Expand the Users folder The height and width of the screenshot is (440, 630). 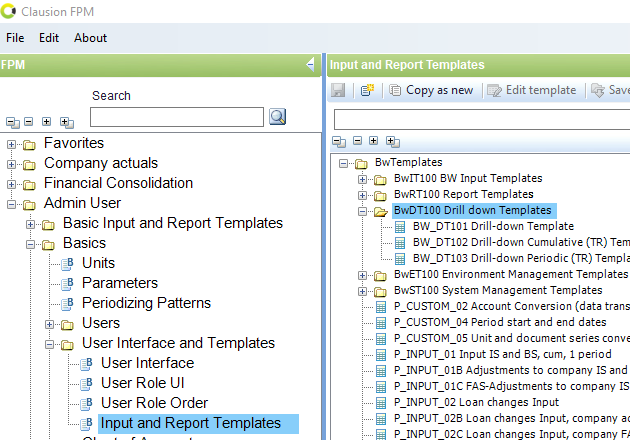pyautogui.click(x=49, y=325)
